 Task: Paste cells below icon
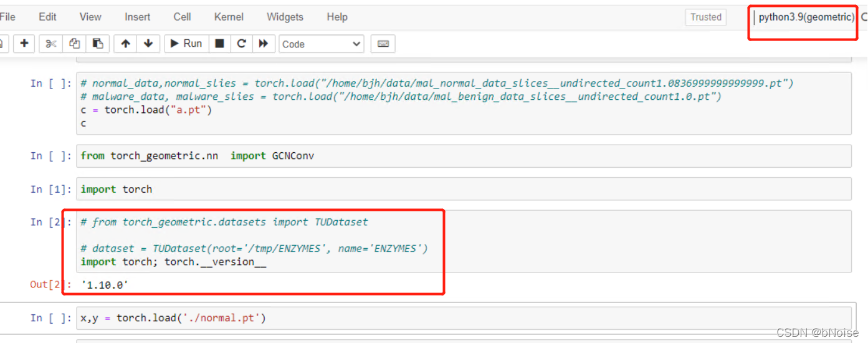tap(98, 44)
